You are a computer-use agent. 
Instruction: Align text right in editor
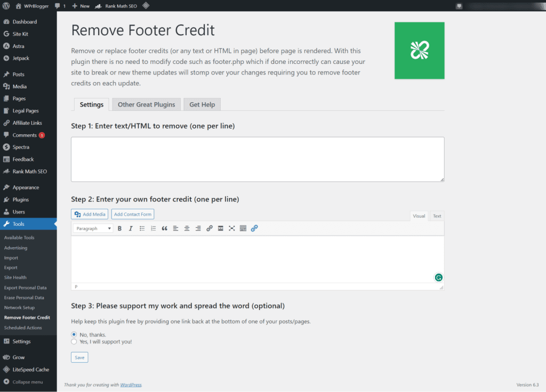(x=198, y=228)
